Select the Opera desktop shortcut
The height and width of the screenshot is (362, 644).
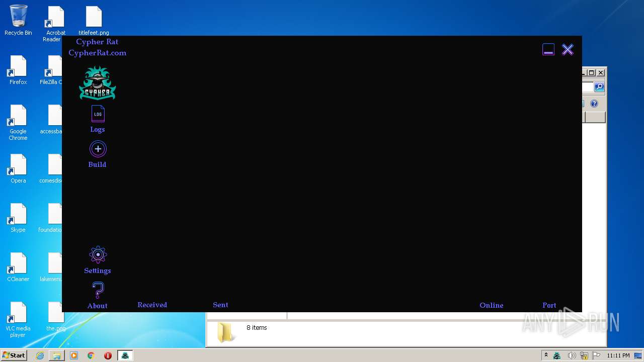point(18,168)
